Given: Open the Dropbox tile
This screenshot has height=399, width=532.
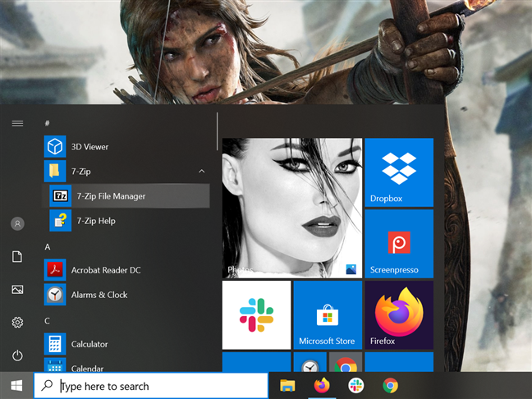Looking at the screenshot, I should [399, 172].
